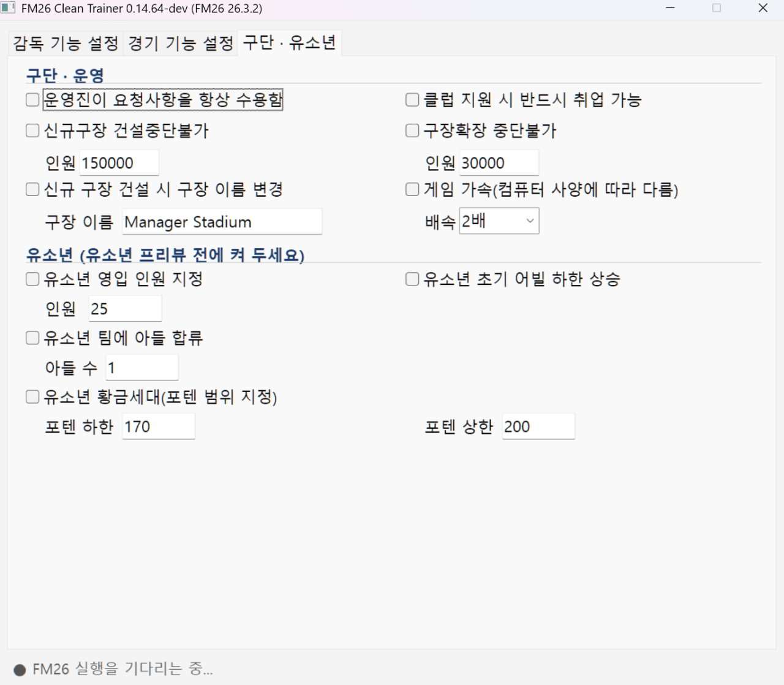
Task: Focus the 포텐 하한 field showing 170
Action: pyautogui.click(x=159, y=426)
